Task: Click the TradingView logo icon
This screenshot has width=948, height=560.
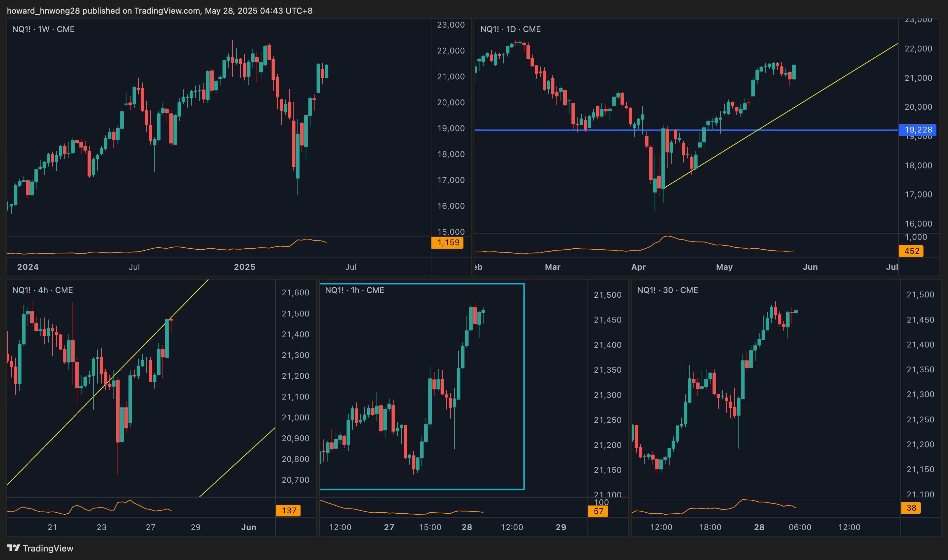Action: pyautogui.click(x=13, y=547)
